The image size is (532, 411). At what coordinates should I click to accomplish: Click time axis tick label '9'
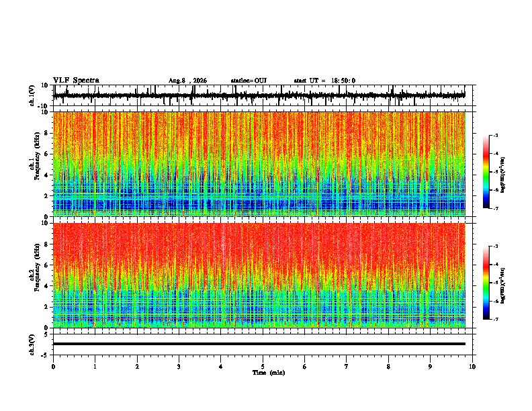point(430,367)
